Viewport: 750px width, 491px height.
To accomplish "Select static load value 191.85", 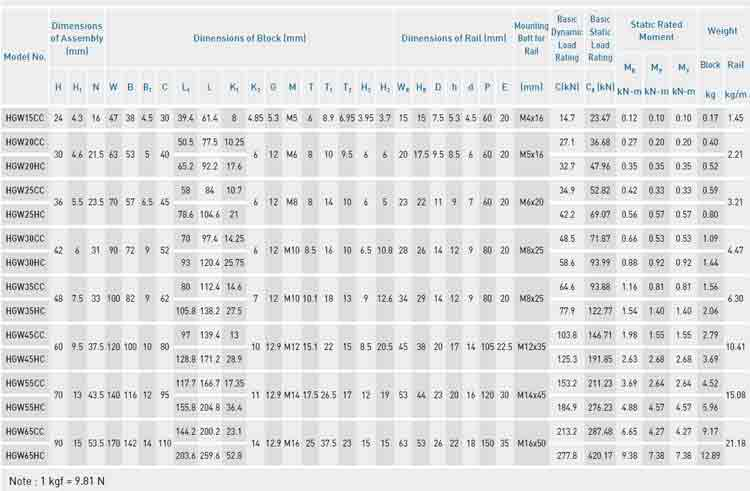I will coord(600,360).
